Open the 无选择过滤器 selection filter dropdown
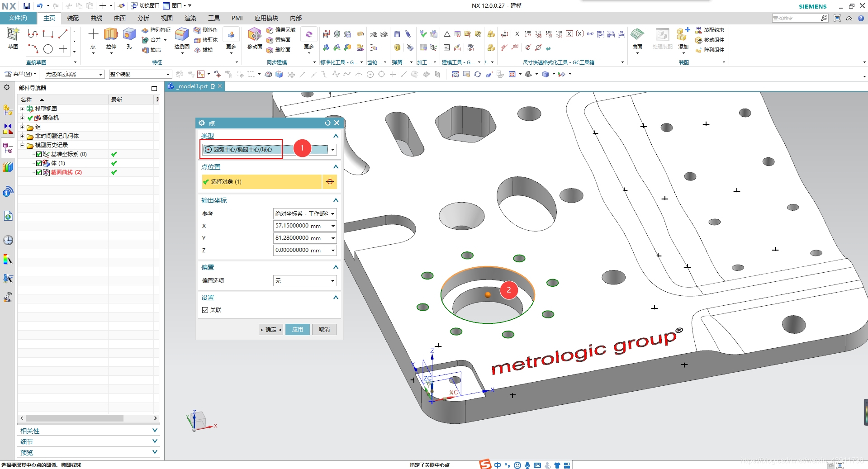Viewport: 868px width, 469px height. click(74, 74)
